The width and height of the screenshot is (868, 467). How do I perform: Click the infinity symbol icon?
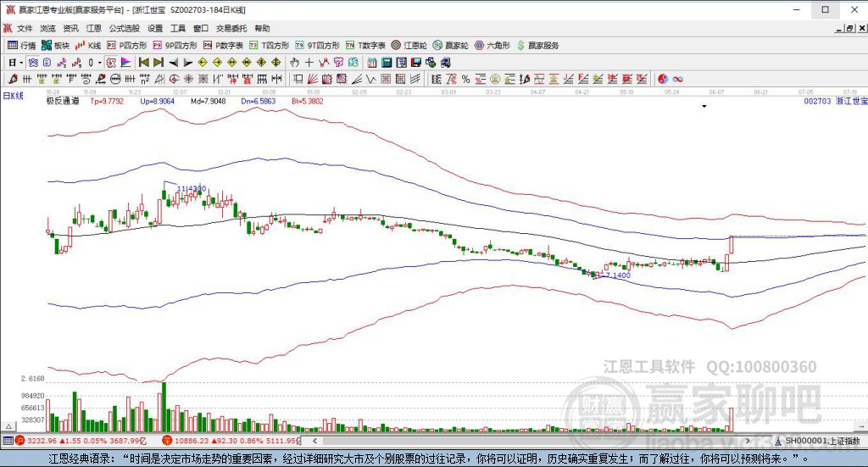(677, 79)
